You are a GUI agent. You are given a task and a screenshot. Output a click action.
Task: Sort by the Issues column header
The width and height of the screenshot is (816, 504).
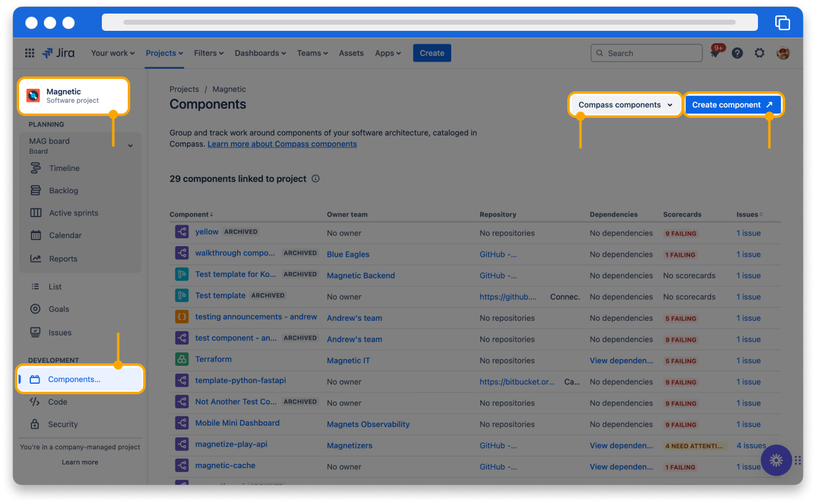point(749,215)
